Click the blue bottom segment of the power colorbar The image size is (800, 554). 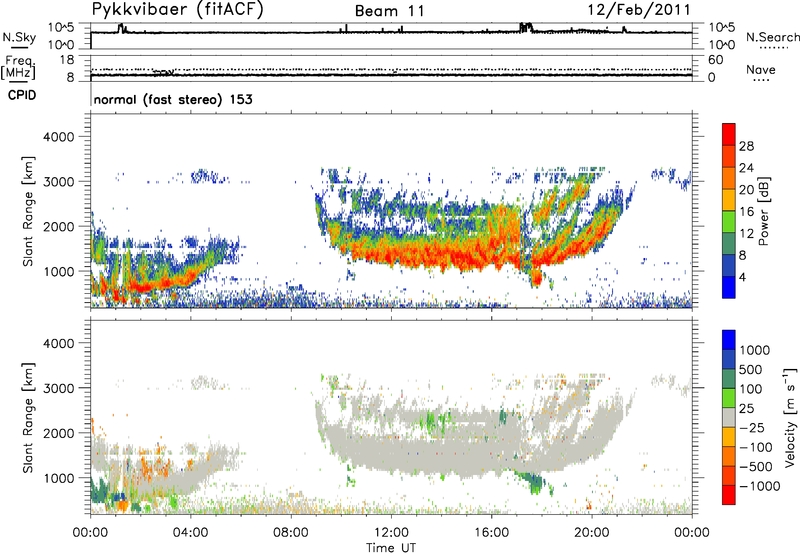coord(729,287)
